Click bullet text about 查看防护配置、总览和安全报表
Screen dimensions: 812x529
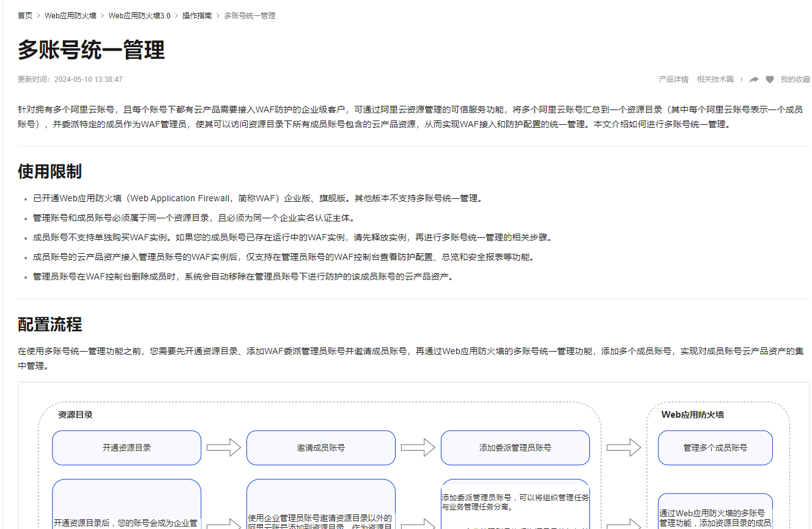[285, 257]
